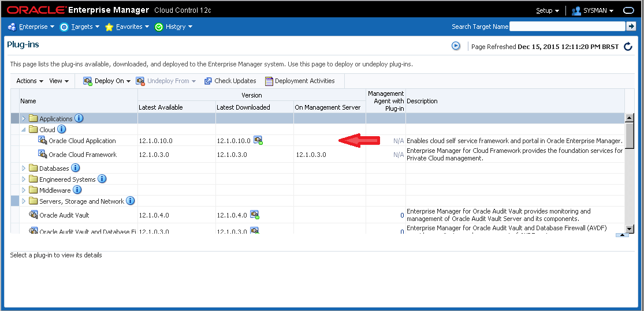The image size is (644, 311).
Task: Open the Deploy On dropdown
Action: point(107,81)
